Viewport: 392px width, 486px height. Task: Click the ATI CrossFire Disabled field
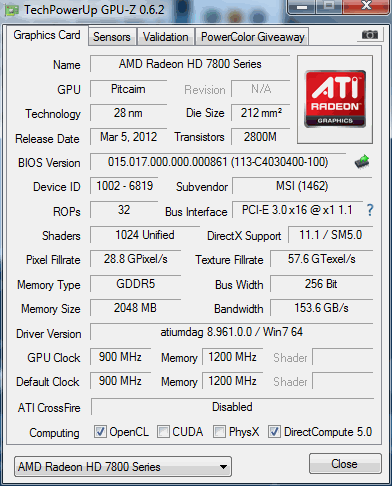[232, 407]
